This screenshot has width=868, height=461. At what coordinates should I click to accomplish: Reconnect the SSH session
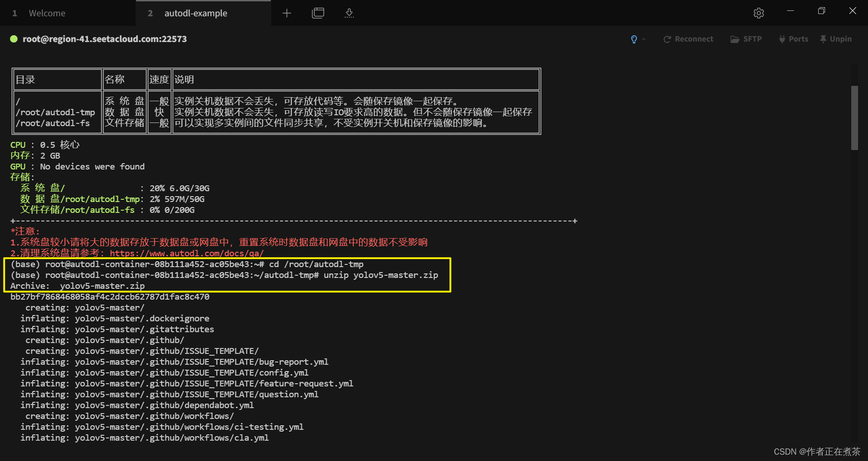point(688,39)
